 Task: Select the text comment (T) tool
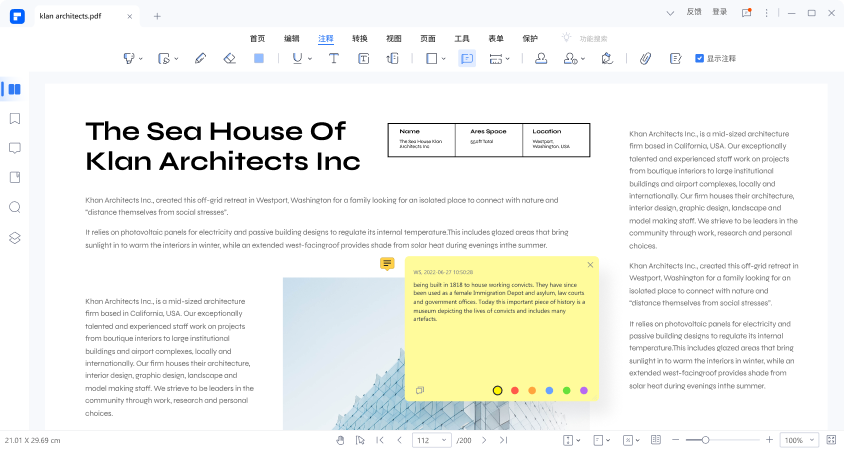pos(334,58)
